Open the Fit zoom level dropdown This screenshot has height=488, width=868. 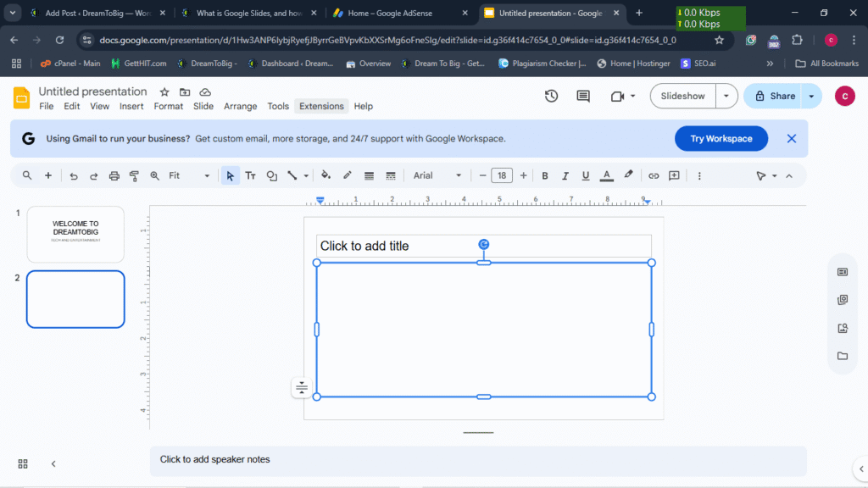click(189, 176)
